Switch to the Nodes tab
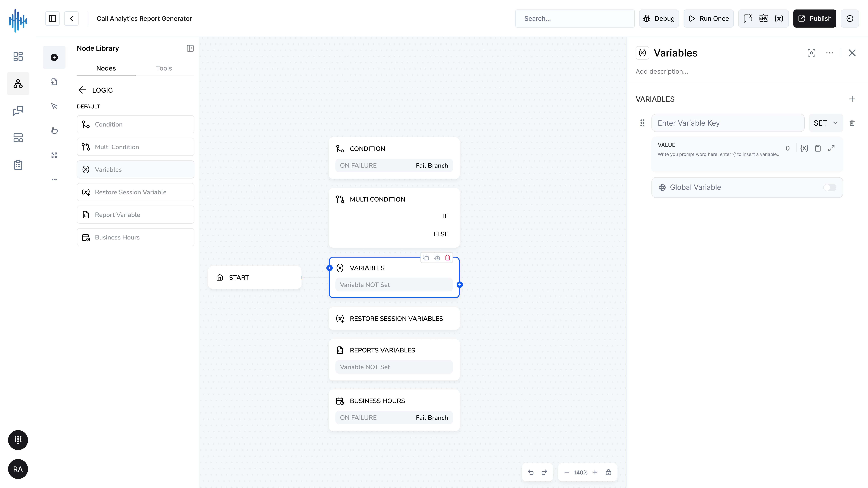 106,68
